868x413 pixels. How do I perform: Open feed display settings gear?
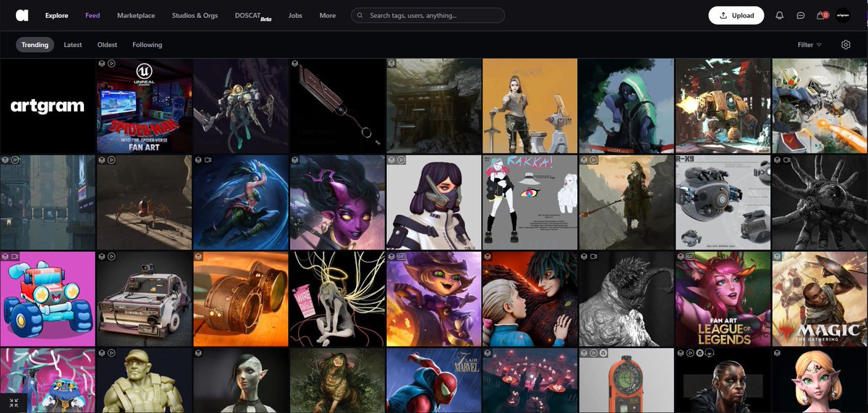(x=846, y=45)
